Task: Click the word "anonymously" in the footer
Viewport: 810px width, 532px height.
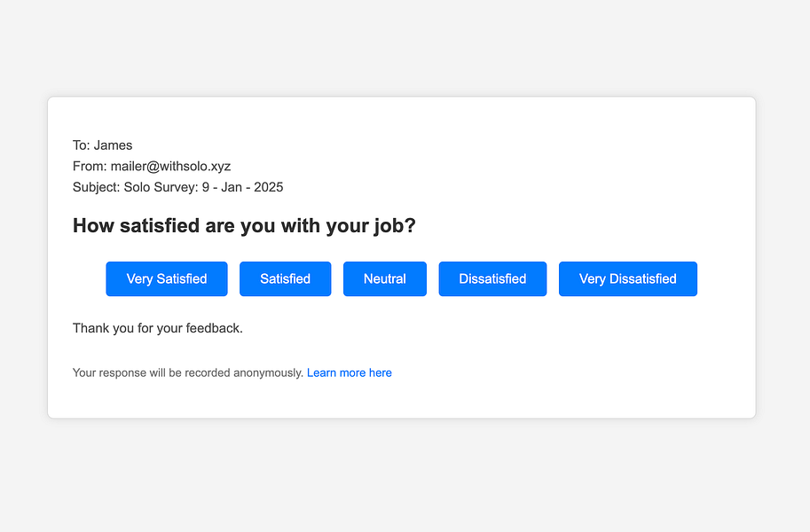Action: 268,373
